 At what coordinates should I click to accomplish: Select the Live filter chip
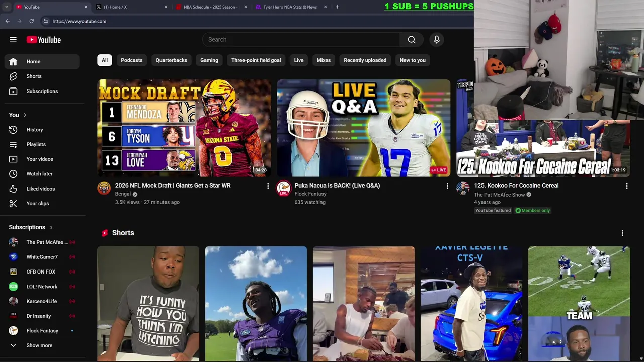click(299, 60)
